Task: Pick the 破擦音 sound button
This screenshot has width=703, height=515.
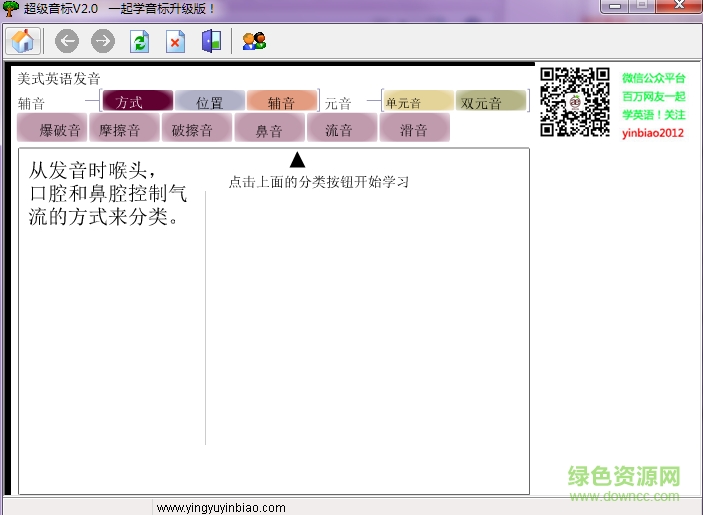Action: coord(195,128)
